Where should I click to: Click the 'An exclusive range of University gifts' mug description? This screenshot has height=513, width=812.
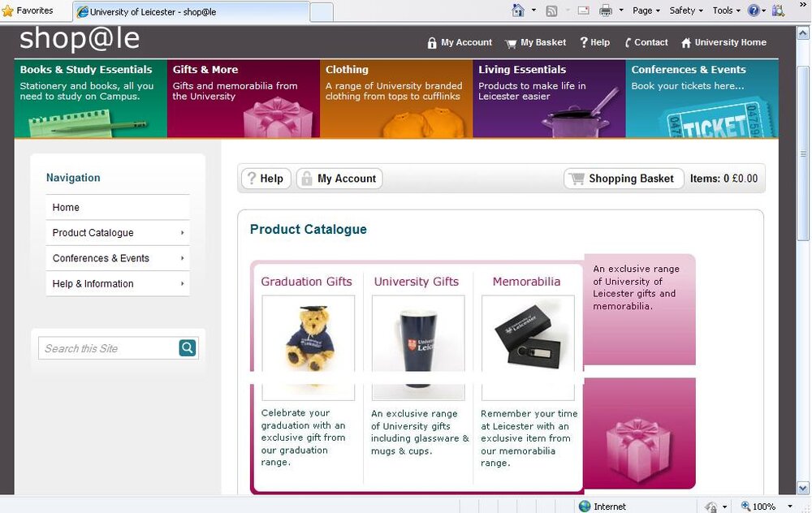[x=420, y=433]
